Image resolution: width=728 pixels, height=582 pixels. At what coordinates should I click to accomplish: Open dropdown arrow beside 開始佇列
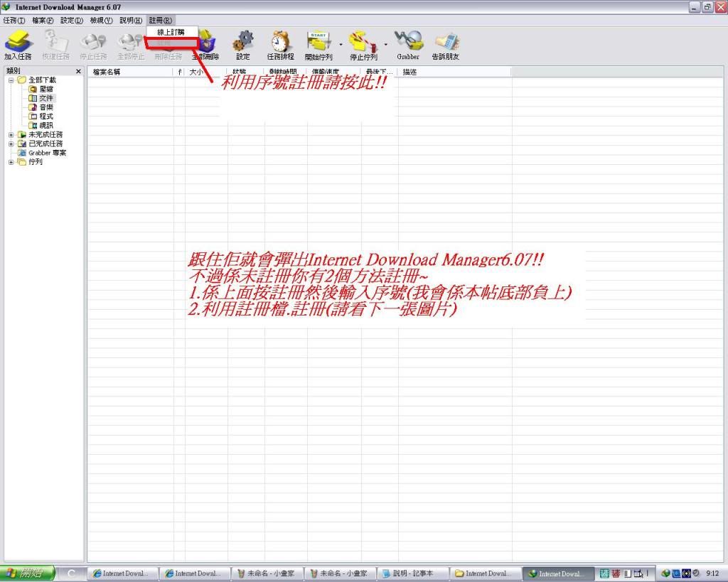341,44
